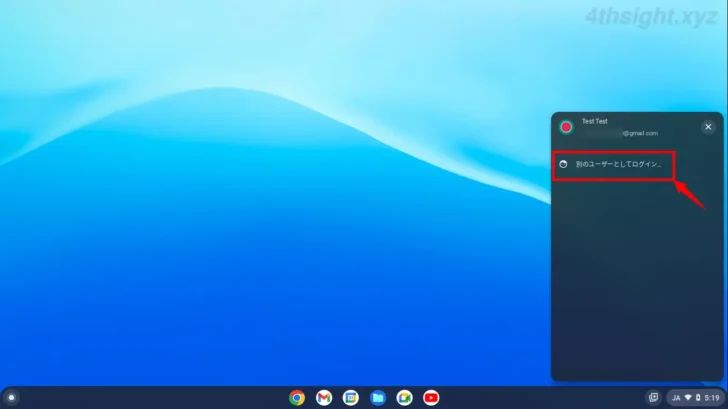
Task: Open YouTube from the shelf
Action: [431, 398]
